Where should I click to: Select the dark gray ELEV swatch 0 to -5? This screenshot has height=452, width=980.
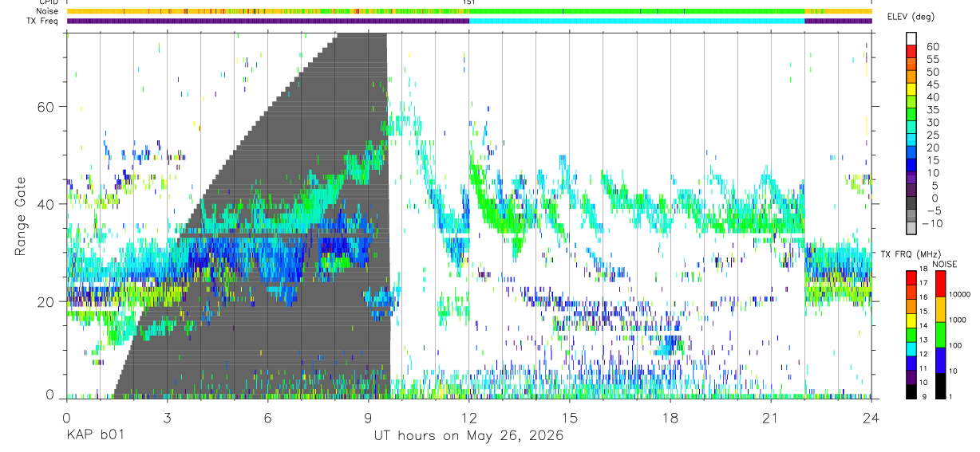tap(911, 202)
